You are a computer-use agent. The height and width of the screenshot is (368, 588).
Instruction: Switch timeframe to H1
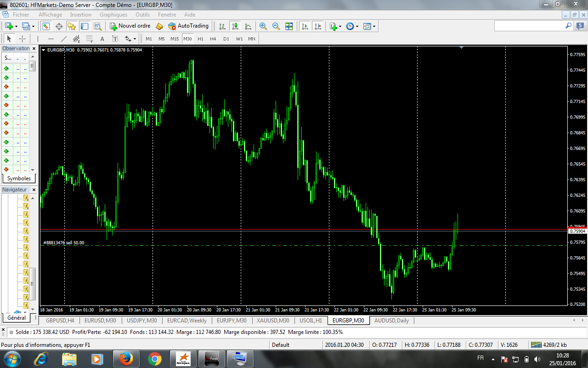[200, 39]
